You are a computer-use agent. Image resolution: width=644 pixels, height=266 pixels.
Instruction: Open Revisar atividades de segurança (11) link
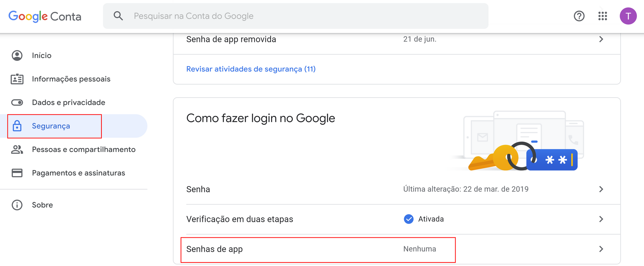click(251, 69)
